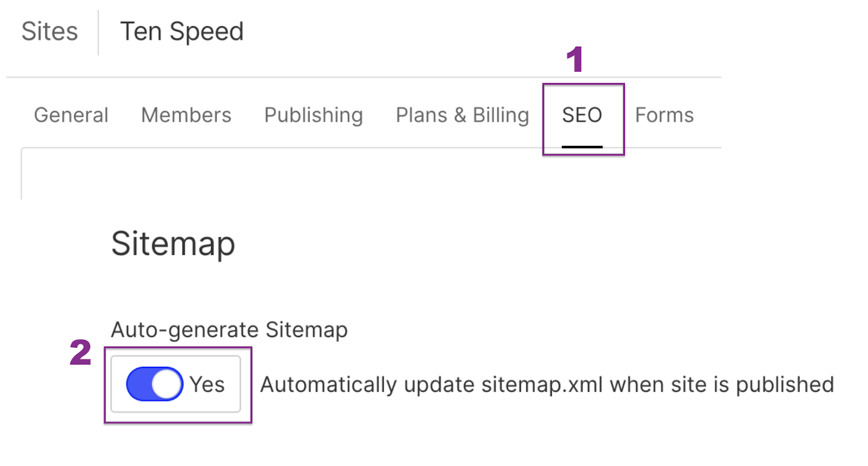Click the Sitemap section heading
Image resolution: width=868 pixels, height=466 pixels.
[x=173, y=244]
